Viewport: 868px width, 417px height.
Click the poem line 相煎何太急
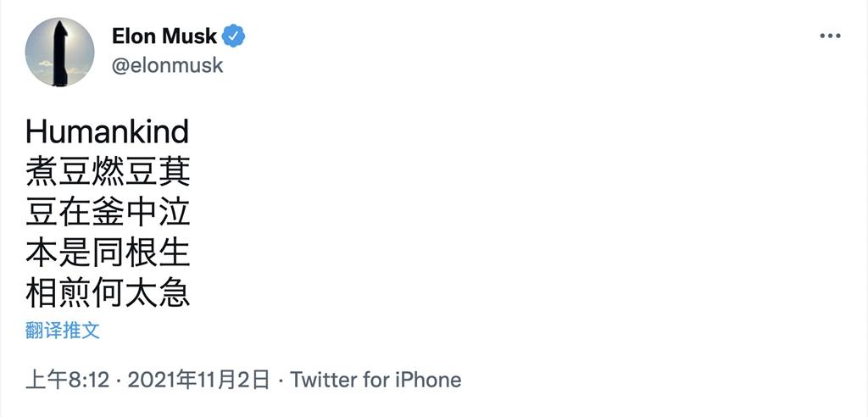(x=108, y=293)
